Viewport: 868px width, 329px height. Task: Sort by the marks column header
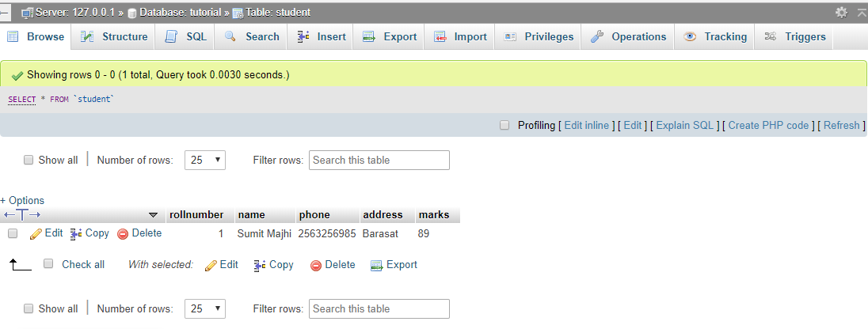[x=434, y=214]
